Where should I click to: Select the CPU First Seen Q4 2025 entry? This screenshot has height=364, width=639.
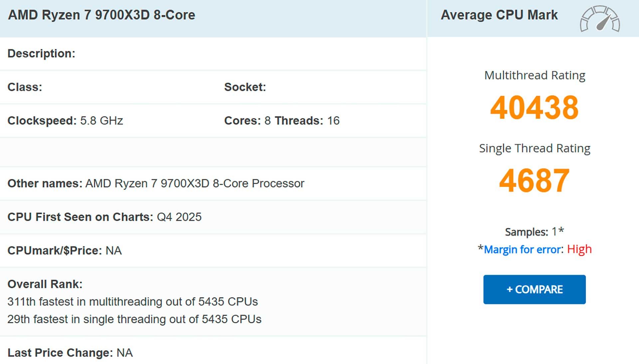click(x=105, y=217)
